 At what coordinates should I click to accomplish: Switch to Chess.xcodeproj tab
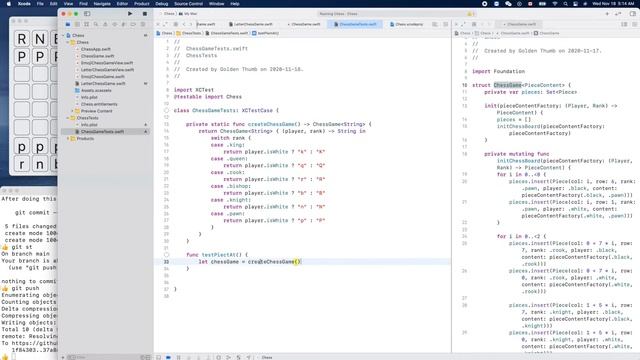(407, 24)
